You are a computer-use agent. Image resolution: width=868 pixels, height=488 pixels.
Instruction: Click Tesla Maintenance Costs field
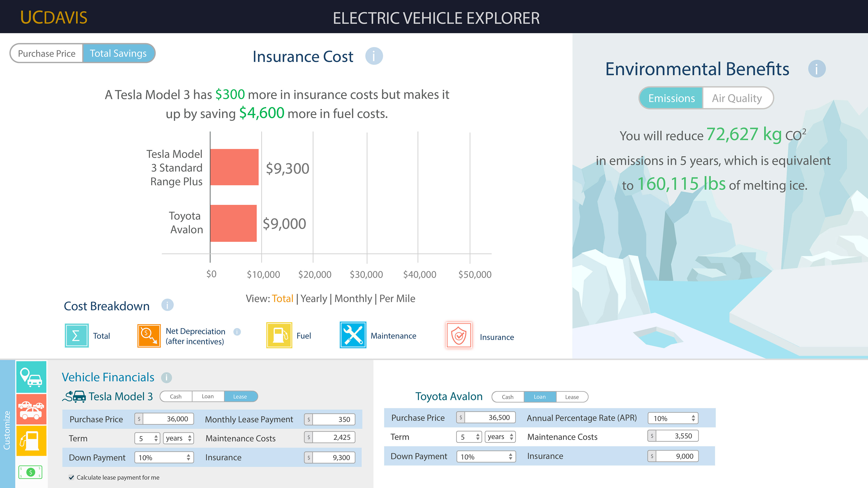click(330, 437)
